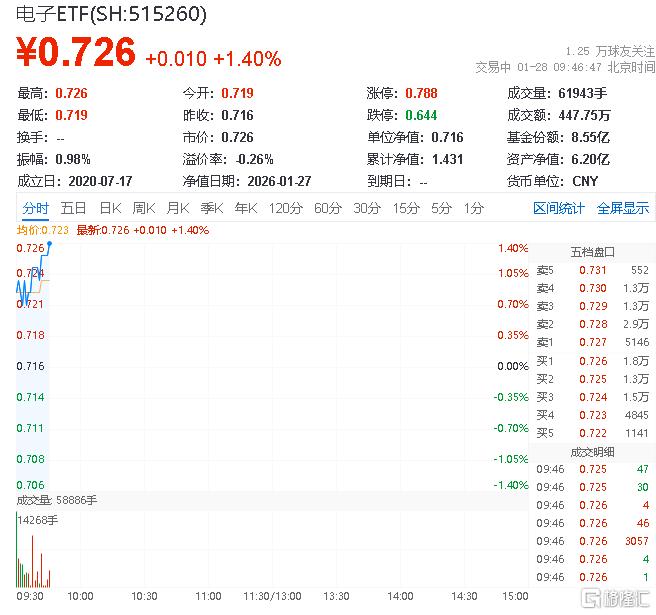Image resolution: width=656 pixels, height=615 pixels.
Task: Click the 电子ETF(SH:515260) title
Action: click(111, 14)
